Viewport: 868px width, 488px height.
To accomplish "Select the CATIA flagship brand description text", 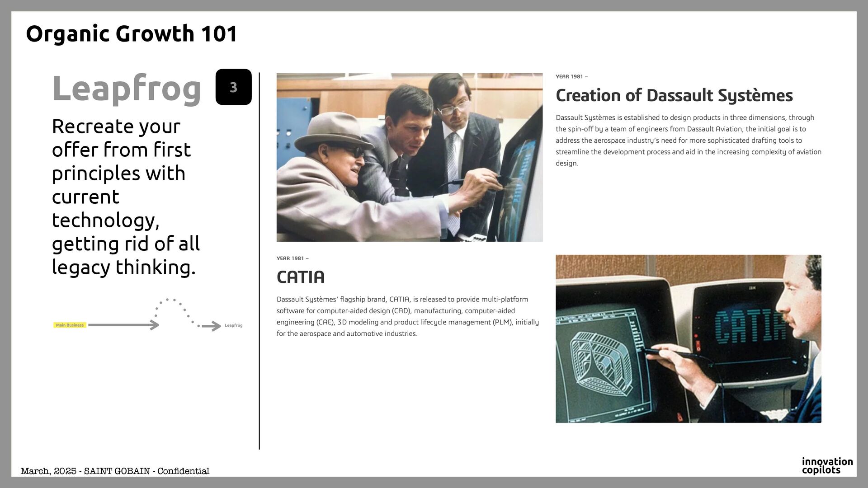I will pos(407,316).
